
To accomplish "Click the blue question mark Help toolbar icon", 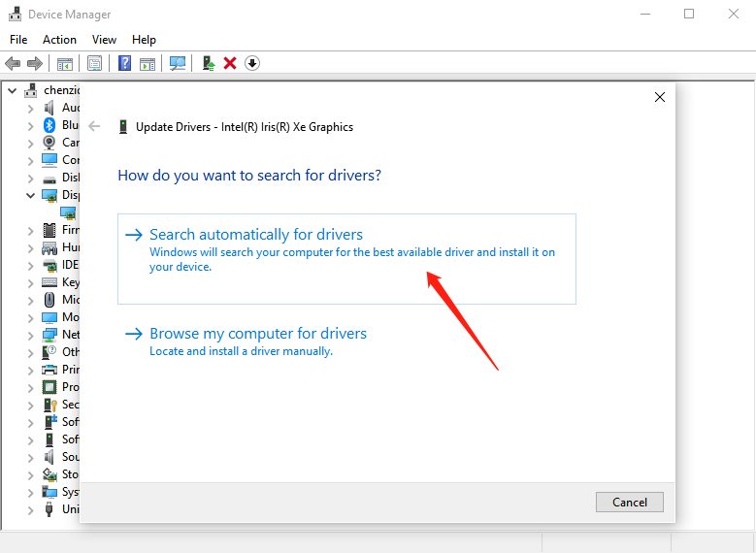I will point(124,63).
